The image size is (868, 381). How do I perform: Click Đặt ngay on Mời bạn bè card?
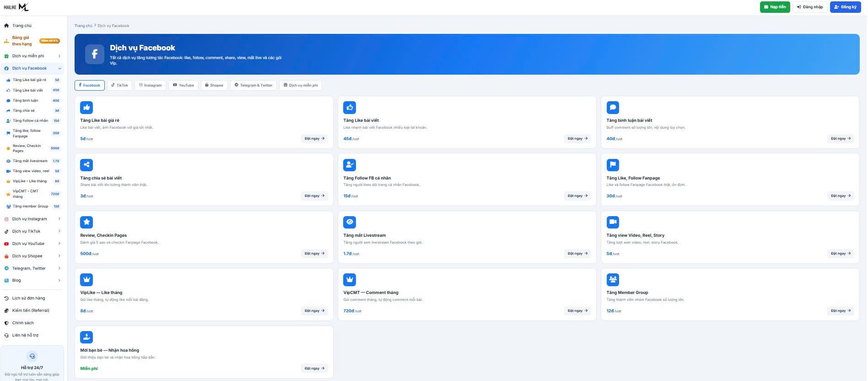point(315,368)
